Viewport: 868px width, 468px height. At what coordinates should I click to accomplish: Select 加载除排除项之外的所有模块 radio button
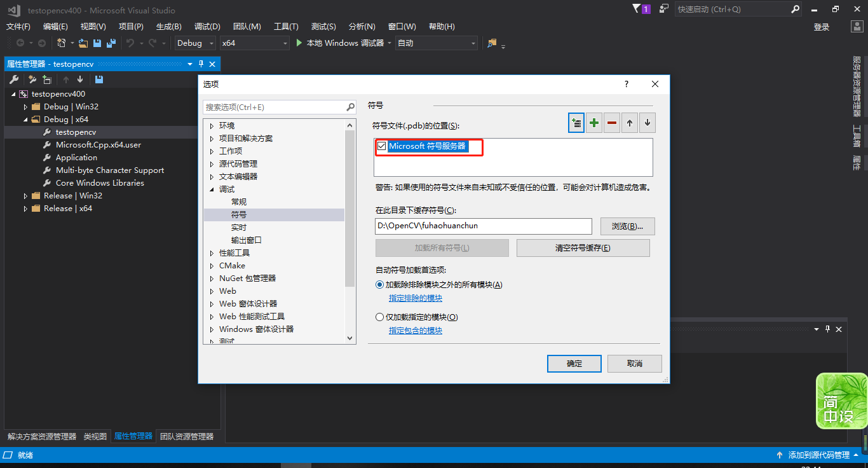click(379, 284)
